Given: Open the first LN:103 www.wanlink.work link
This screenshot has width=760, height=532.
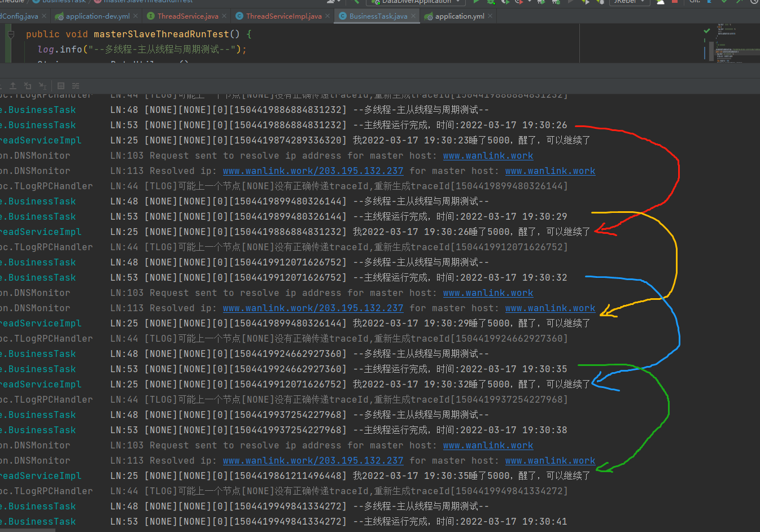Looking at the screenshot, I should [x=488, y=156].
